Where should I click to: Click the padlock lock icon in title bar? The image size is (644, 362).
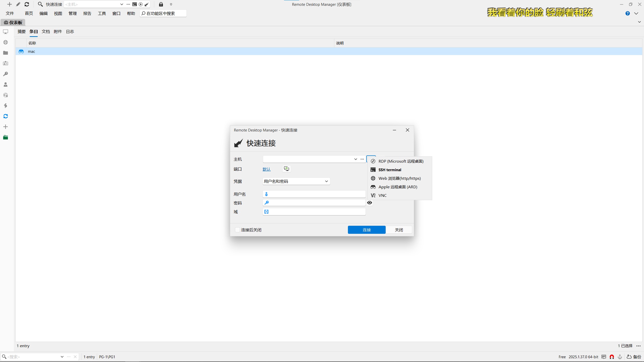pyautogui.click(x=161, y=4)
